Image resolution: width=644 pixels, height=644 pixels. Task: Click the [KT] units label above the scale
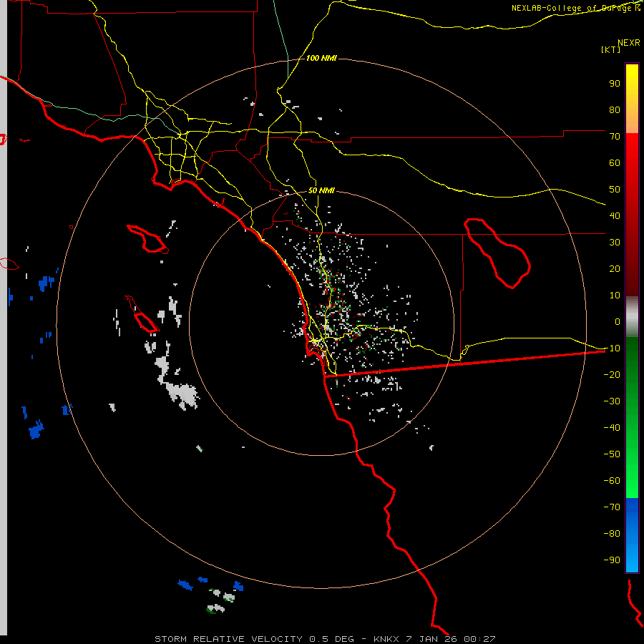coord(611,49)
